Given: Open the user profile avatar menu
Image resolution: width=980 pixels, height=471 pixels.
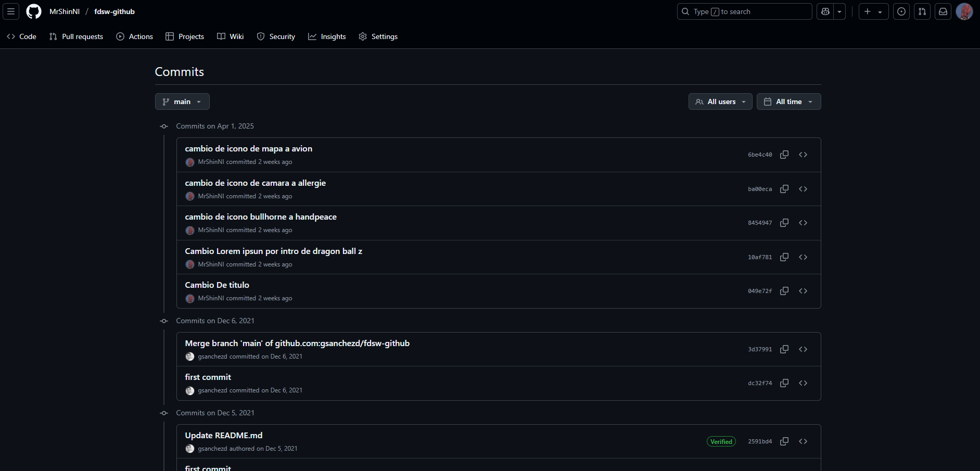Looking at the screenshot, I should click(964, 11).
